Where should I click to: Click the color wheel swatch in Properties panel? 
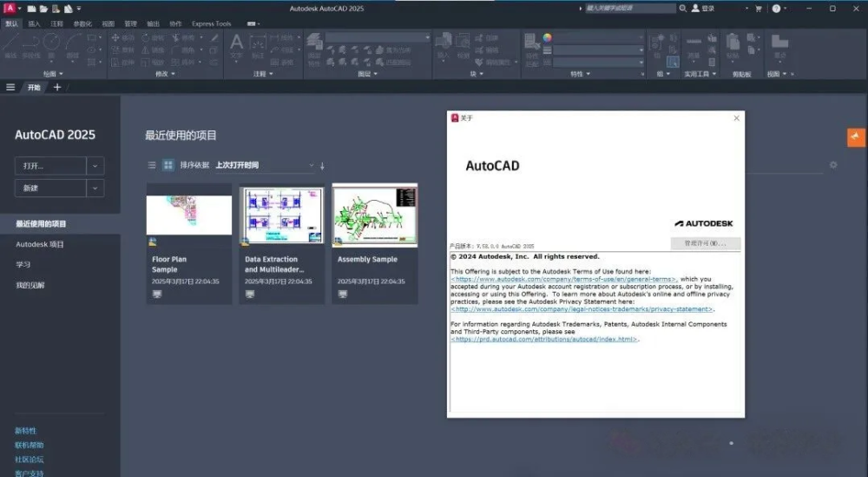click(x=547, y=37)
